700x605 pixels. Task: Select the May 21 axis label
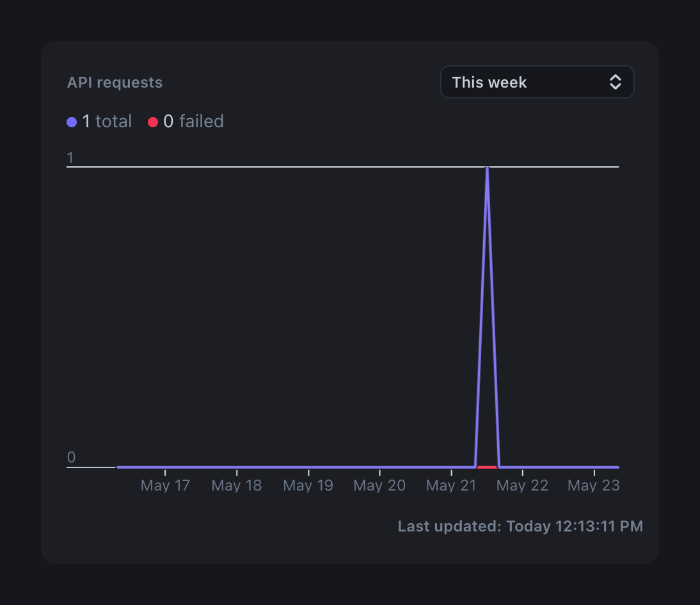(x=450, y=485)
